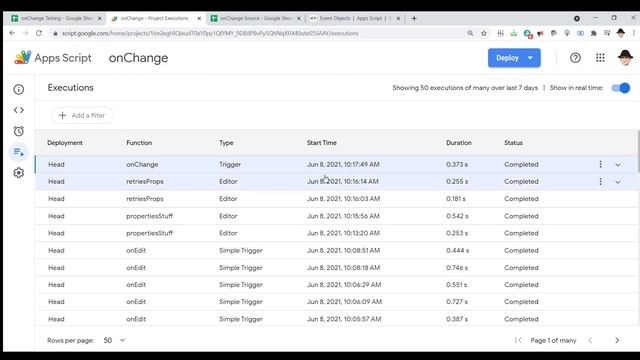
Task: Click the address bar URL
Action: [x=210, y=33]
